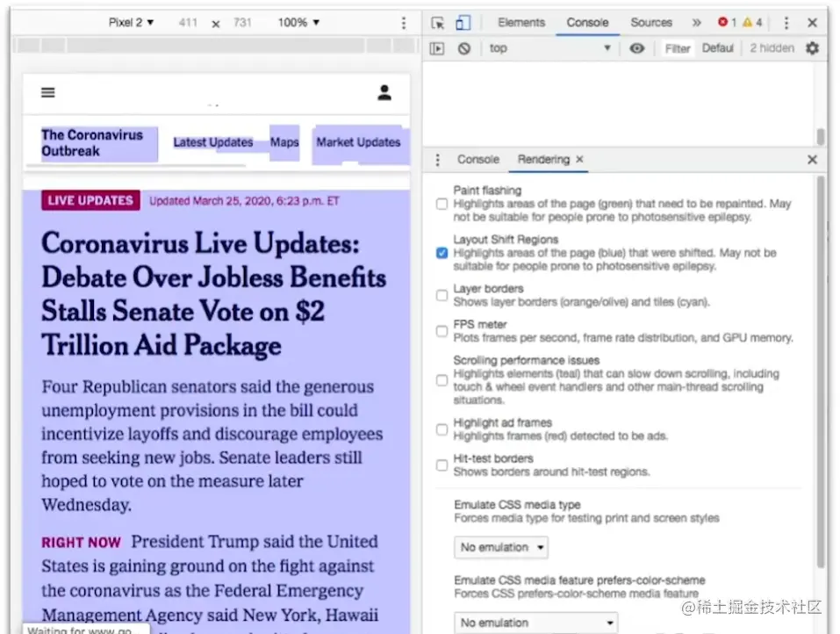Click the rotate dimensions swap icon
Viewport: 840px width, 634px height.
[x=215, y=24]
